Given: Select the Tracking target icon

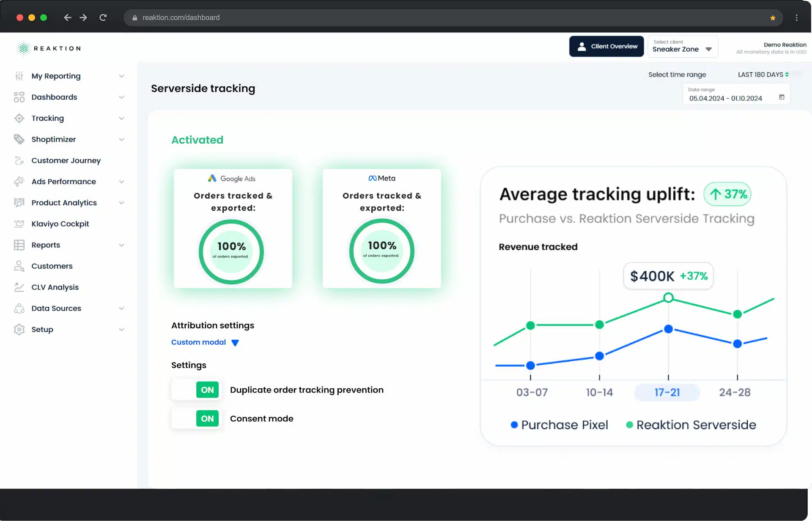Looking at the screenshot, I should 19,118.
